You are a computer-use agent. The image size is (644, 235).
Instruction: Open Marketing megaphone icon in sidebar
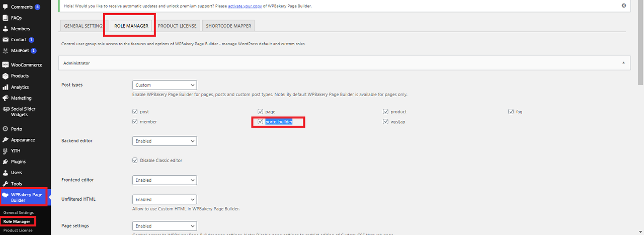click(x=6, y=98)
